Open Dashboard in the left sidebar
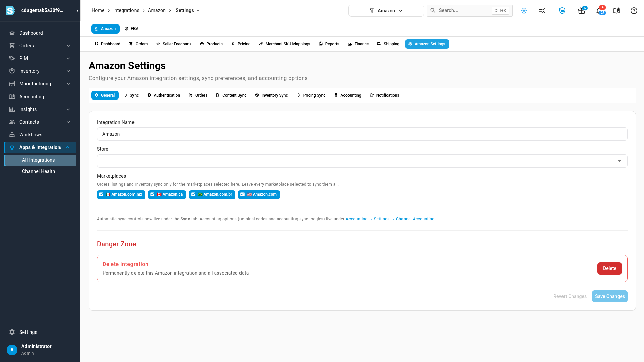 coord(40,33)
